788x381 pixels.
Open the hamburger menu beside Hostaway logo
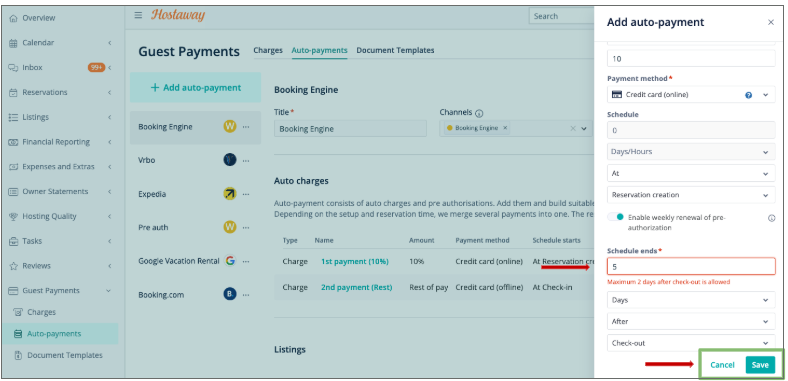pos(138,15)
